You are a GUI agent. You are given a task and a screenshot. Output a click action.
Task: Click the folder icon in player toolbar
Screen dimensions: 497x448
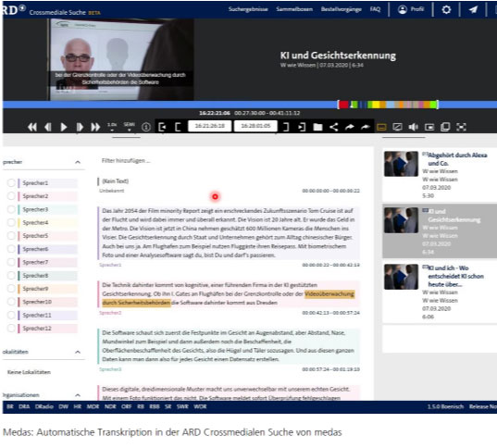pyautogui.click(x=317, y=127)
